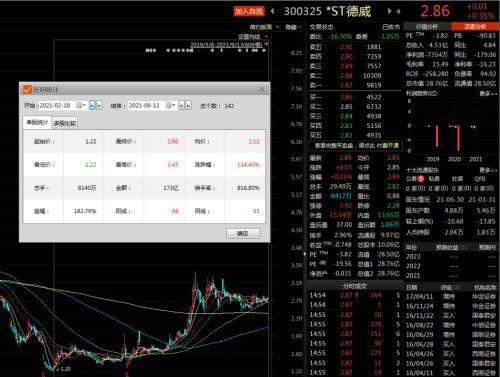
Task: Step end date forward with right arrow
Action: tap(188, 106)
